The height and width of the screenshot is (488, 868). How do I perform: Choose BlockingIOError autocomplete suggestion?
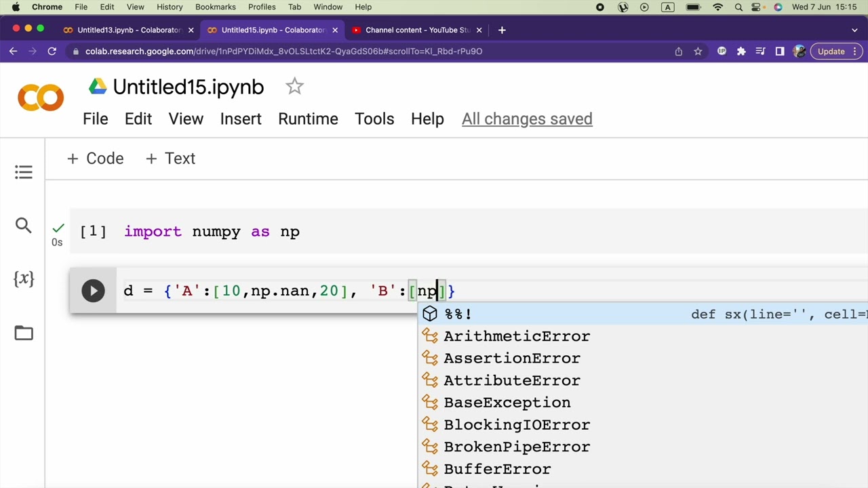(x=643, y=425)
